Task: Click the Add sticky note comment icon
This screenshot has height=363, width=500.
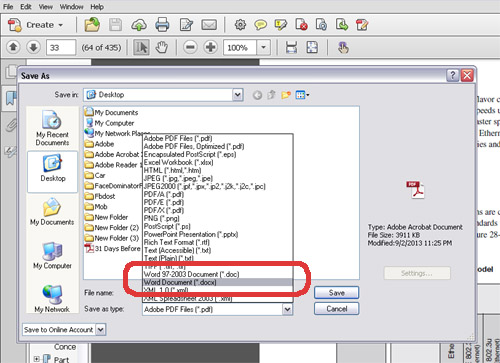Action: pos(260,25)
